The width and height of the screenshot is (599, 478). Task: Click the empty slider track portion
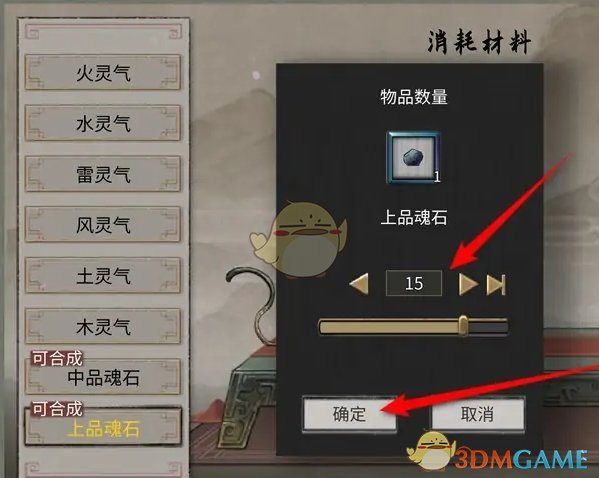pos(488,327)
